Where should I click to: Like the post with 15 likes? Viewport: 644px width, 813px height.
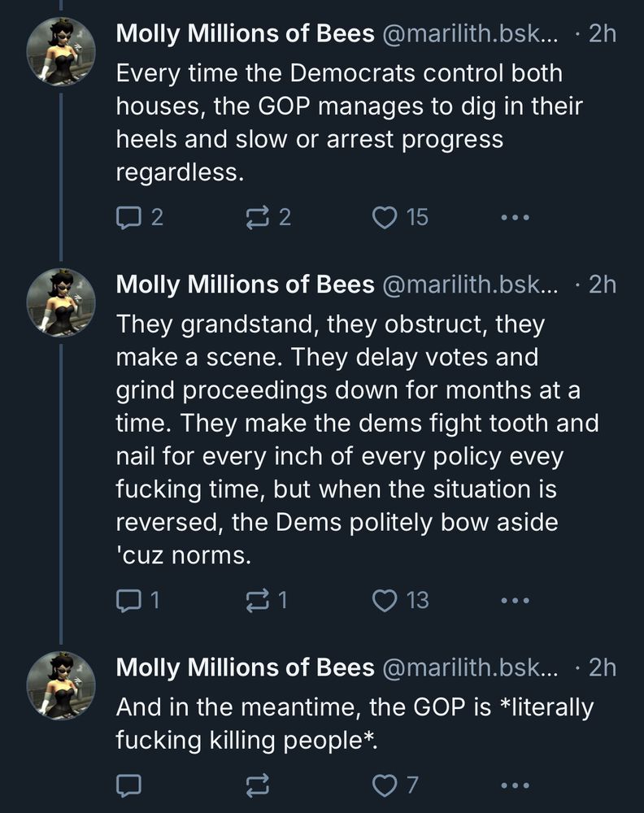point(384,217)
